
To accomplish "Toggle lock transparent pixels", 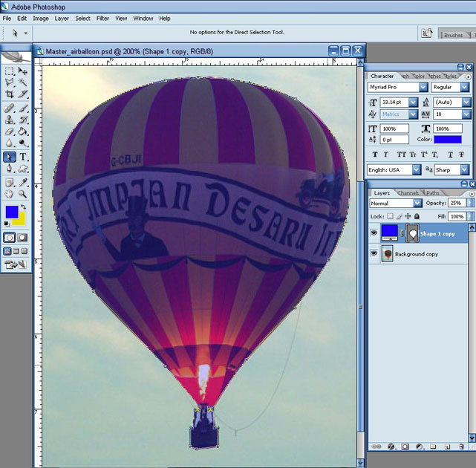I will coord(390,216).
